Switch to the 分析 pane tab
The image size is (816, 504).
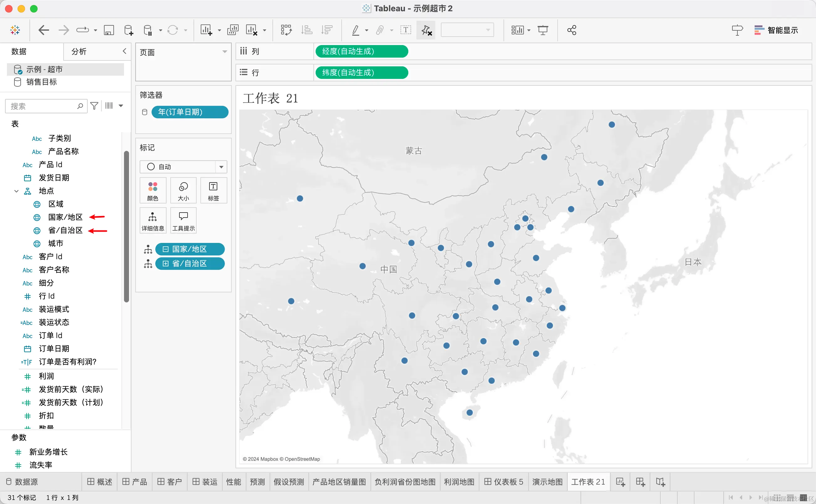coord(79,51)
